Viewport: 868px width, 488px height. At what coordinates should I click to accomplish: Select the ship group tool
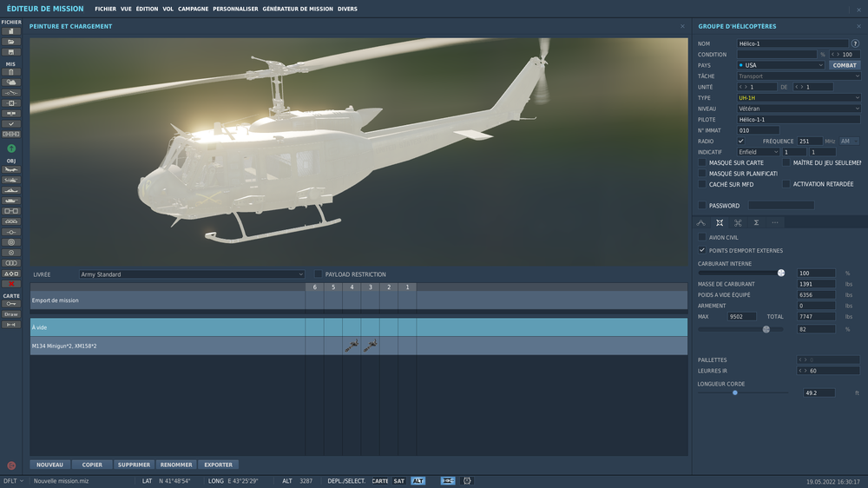point(11,190)
